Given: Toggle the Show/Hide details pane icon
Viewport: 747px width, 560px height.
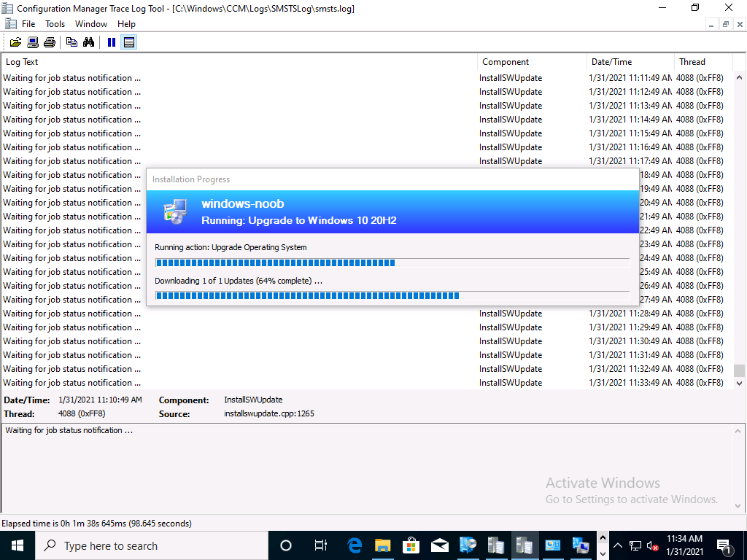Looking at the screenshot, I should click(128, 42).
